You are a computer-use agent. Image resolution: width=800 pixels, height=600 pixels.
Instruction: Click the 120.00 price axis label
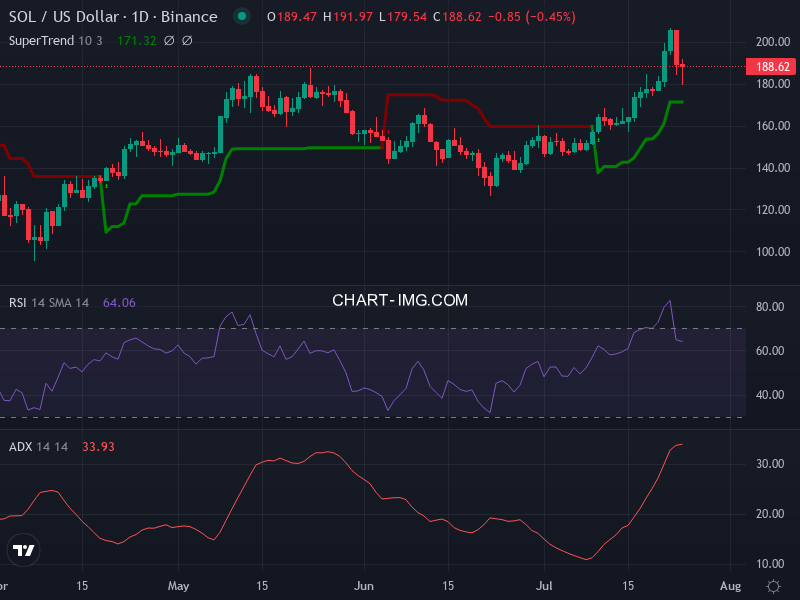click(772, 210)
